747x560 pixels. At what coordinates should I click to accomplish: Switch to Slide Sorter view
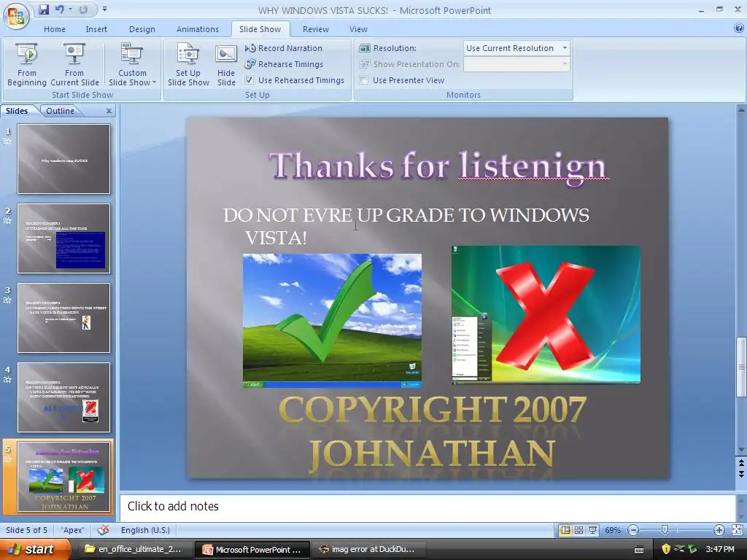[x=578, y=530]
